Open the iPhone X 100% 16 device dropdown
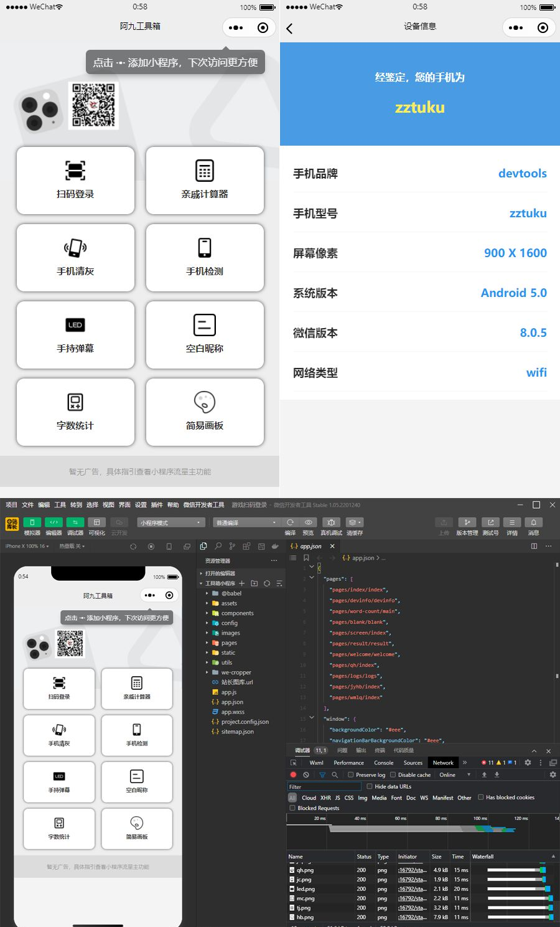This screenshot has width=560, height=927. (27, 546)
